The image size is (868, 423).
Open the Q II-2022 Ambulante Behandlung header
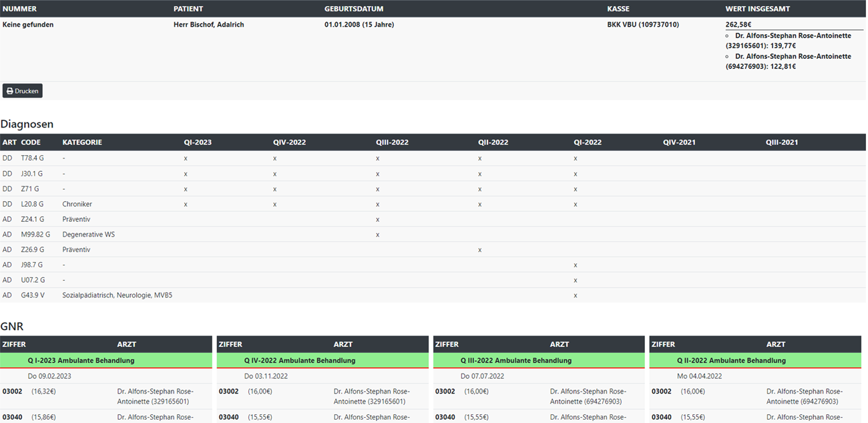tap(732, 360)
